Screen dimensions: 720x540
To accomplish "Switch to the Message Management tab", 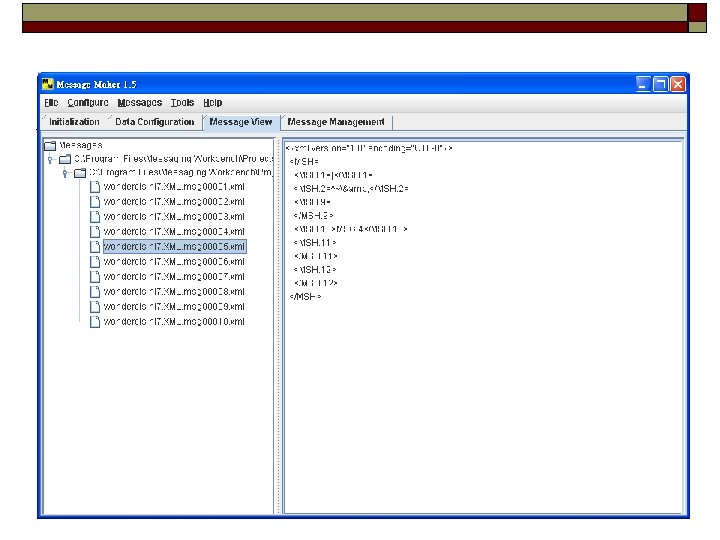I will coord(336,122).
